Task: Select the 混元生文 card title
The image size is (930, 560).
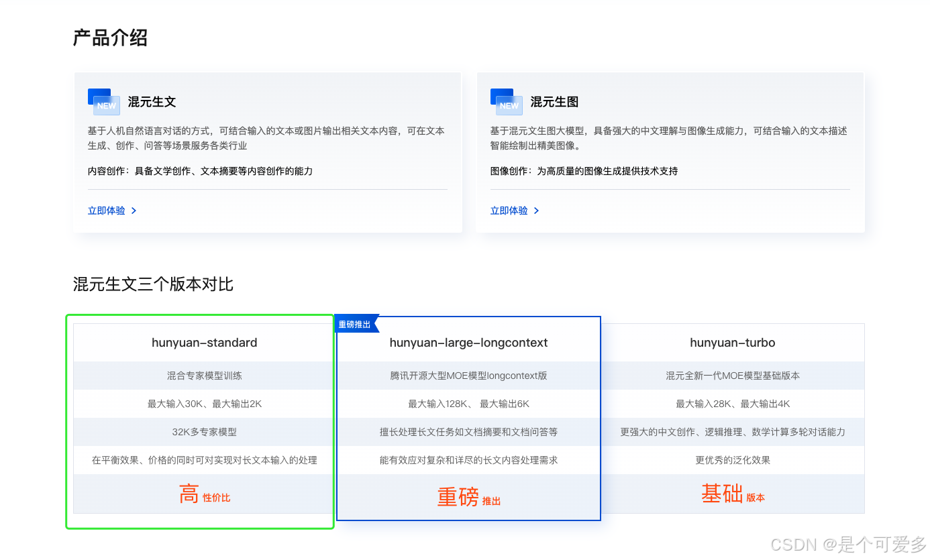Action: (x=152, y=102)
